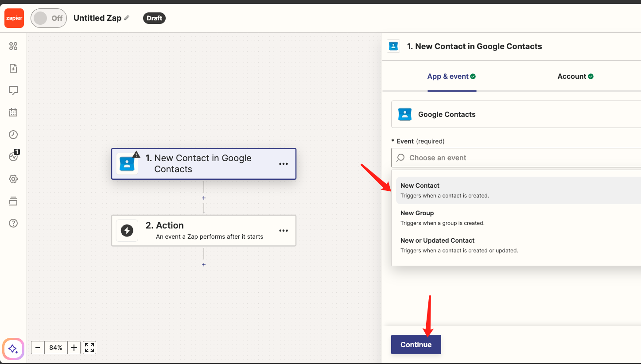The image size is (641, 364).
Task: Open the three-dot menu on step 1
Action: pos(284,164)
